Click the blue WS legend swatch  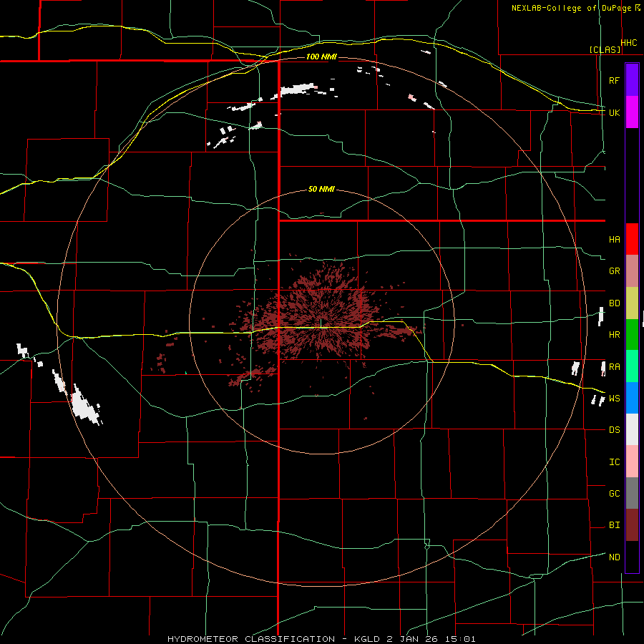point(632,398)
